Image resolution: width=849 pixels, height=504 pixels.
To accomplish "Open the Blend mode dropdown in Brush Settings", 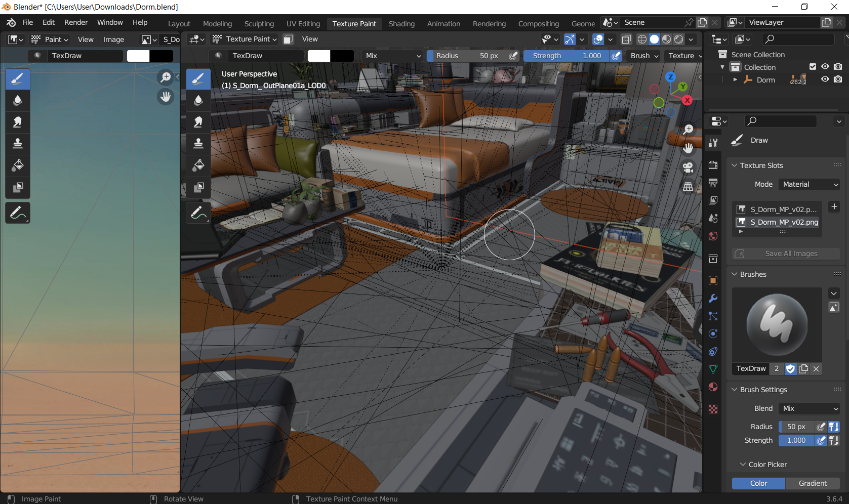I will (x=809, y=408).
